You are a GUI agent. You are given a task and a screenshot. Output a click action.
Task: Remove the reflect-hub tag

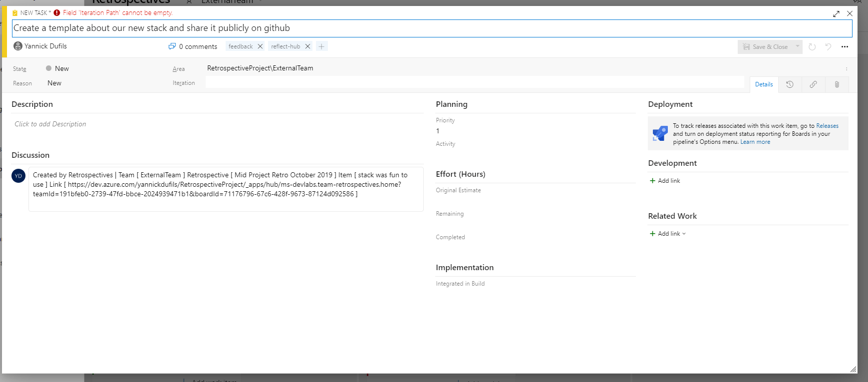307,46
